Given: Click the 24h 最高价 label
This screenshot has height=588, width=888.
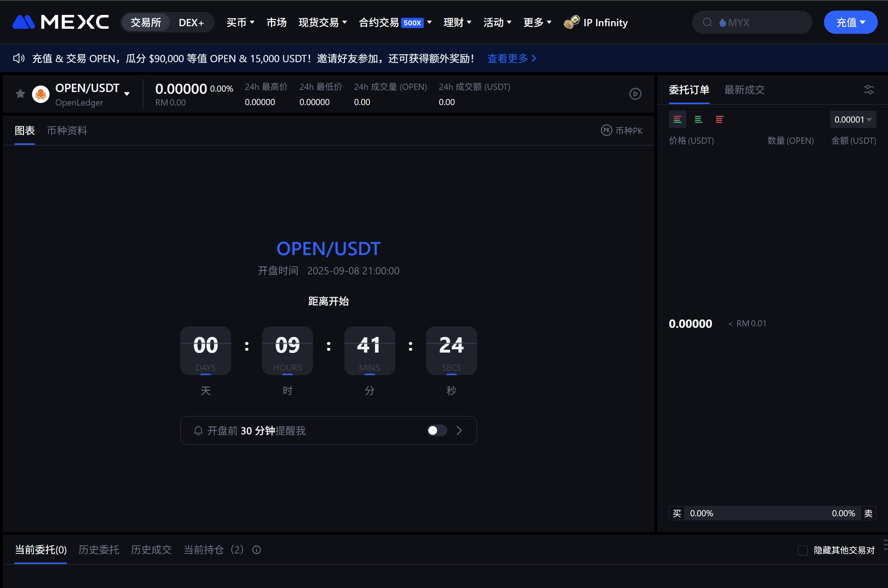Looking at the screenshot, I should (x=266, y=87).
